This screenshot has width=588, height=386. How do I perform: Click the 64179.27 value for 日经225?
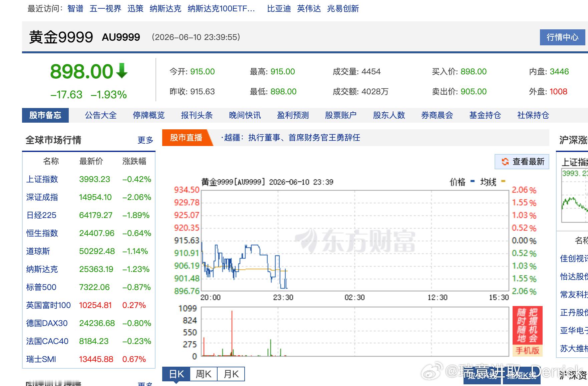(x=96, y=215)
